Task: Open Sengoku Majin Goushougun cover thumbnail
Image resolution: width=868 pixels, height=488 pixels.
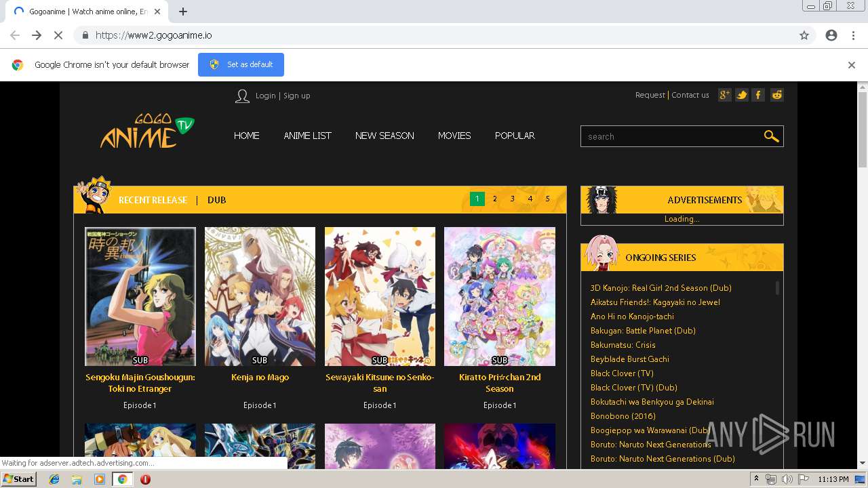Action: [140, 296]
